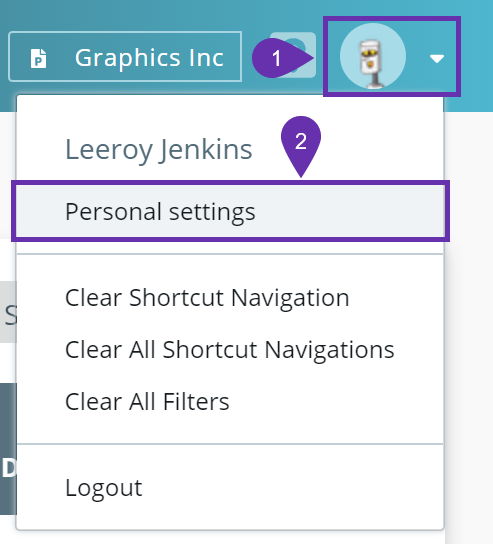This screenshot has height=544, width=493.
Task: Click the gray S tab at left edge
Action: [x=8, y=312]
